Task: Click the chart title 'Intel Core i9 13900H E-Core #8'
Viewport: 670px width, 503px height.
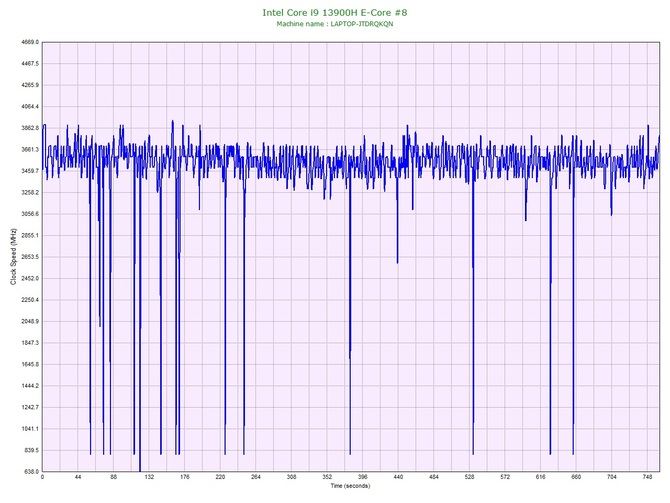Action: point(335,12)
